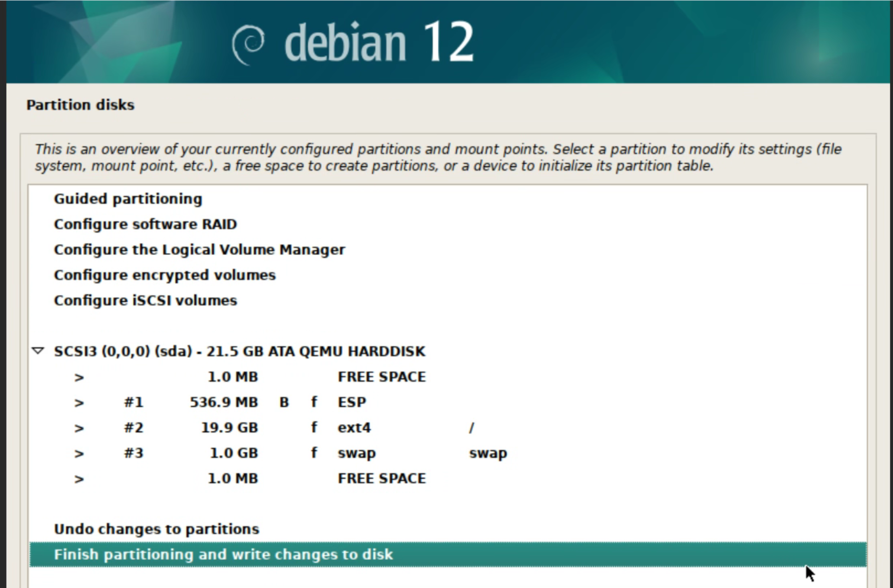Click the arrow beside partition #3

pyautogui.click(x=79, y=454)
